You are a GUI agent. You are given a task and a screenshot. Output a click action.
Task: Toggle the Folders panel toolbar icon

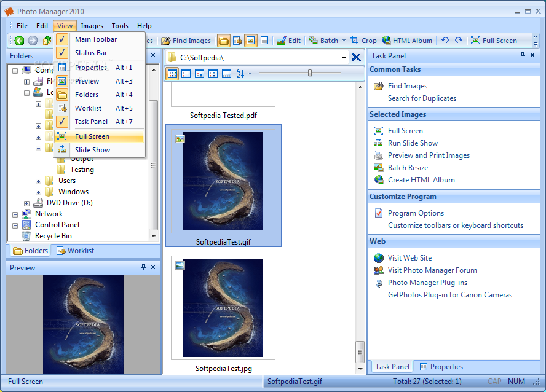coord(224,41)
